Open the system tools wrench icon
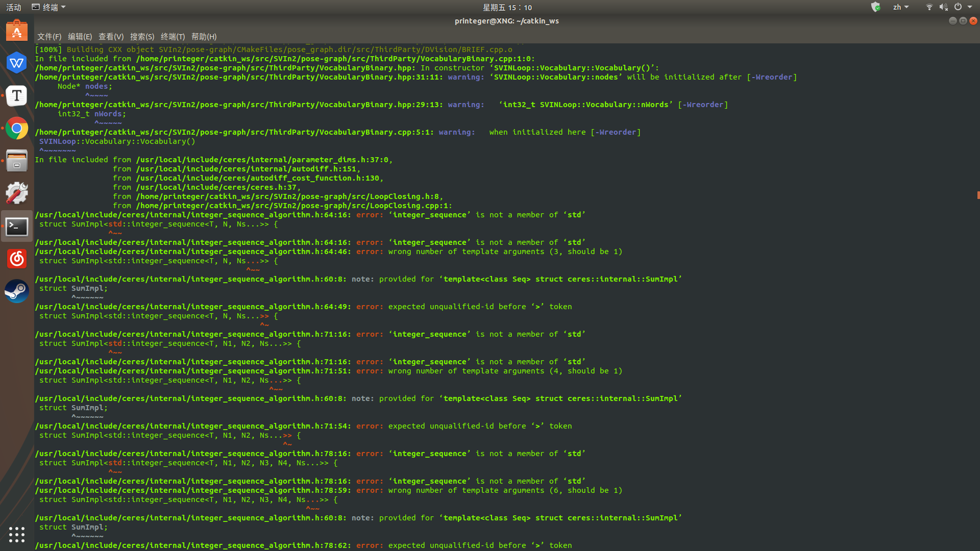The width and height of the screenshot is (980, 551). click(x=17, y=193)
